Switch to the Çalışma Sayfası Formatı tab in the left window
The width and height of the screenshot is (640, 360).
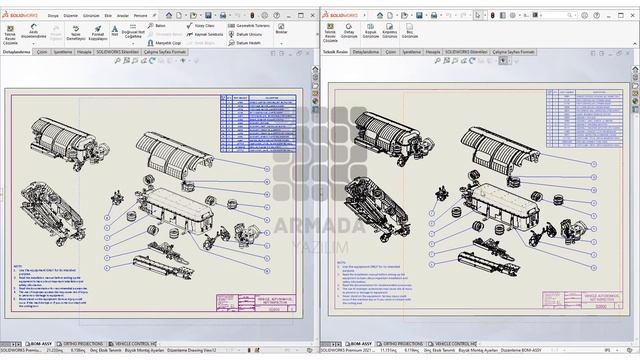point(164,52)
